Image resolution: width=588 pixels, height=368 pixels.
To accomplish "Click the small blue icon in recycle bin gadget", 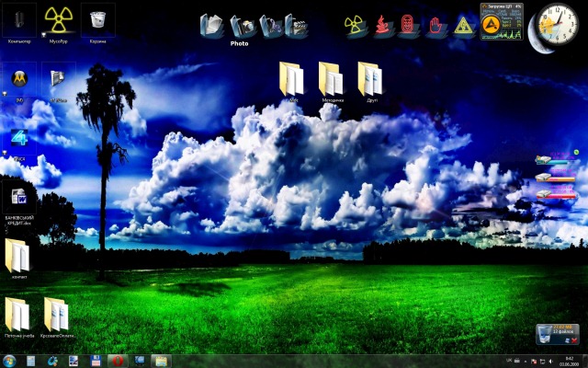I will point(567,340).
